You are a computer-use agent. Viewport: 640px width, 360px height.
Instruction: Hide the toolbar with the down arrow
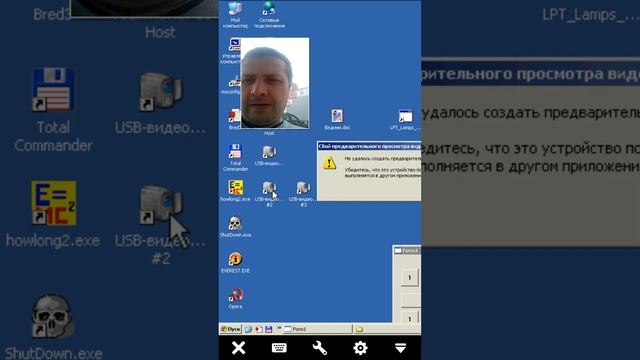pos(400,348)
